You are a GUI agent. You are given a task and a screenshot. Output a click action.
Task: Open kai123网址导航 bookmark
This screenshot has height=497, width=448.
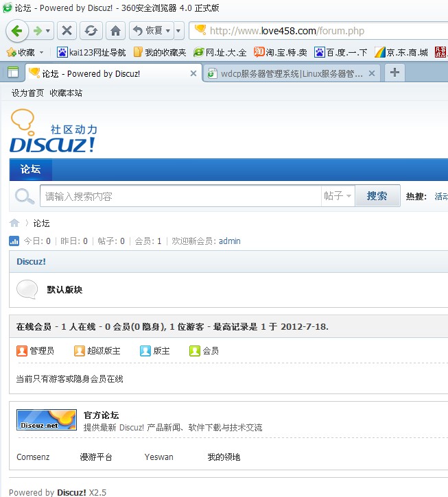click(91, 52)
